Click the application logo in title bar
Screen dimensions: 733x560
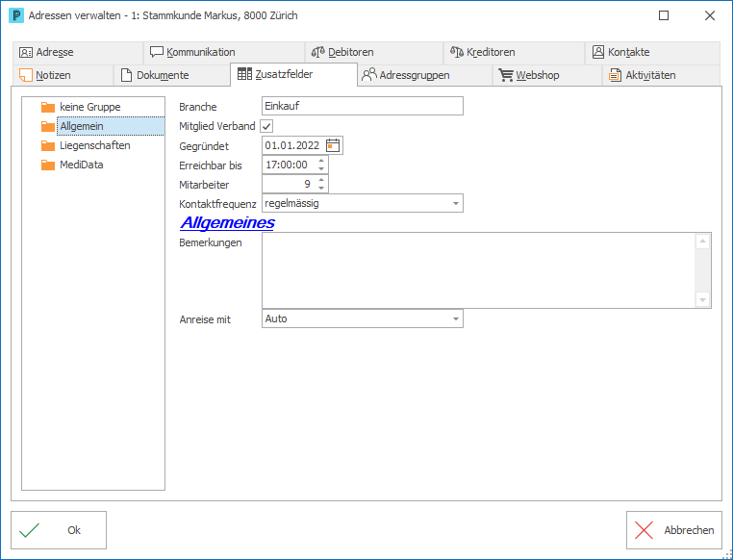tap(16, 15)
